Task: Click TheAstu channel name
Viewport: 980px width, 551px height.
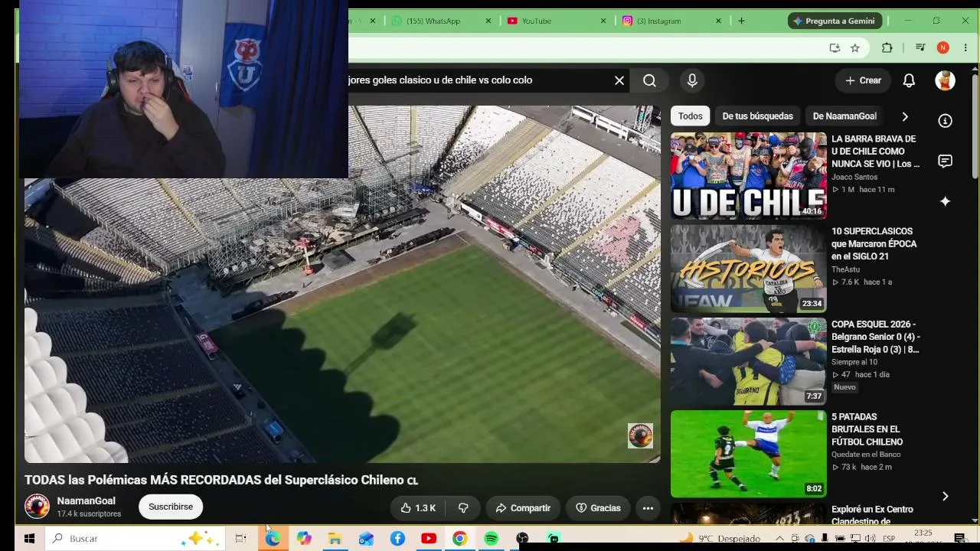Action: point(845,269)
